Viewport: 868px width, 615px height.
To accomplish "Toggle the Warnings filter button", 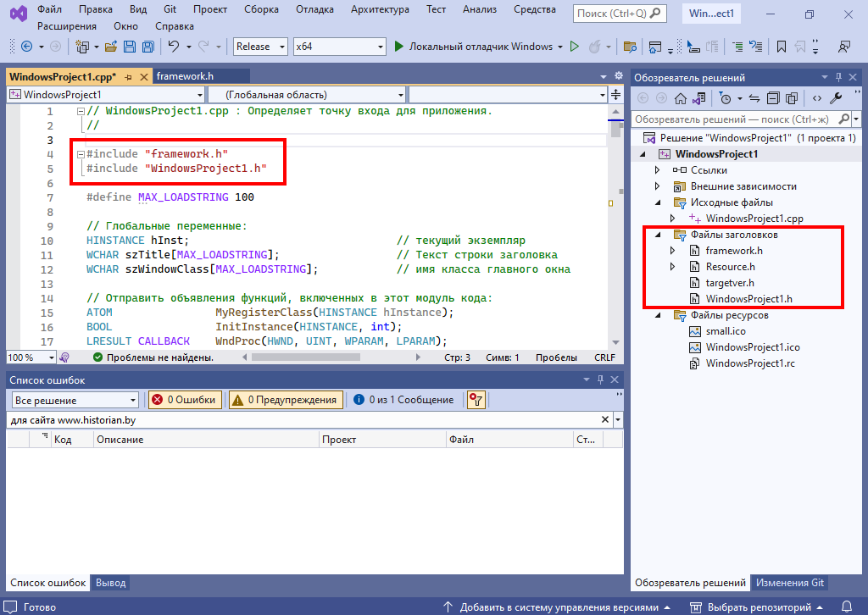I will coord(285,400).
